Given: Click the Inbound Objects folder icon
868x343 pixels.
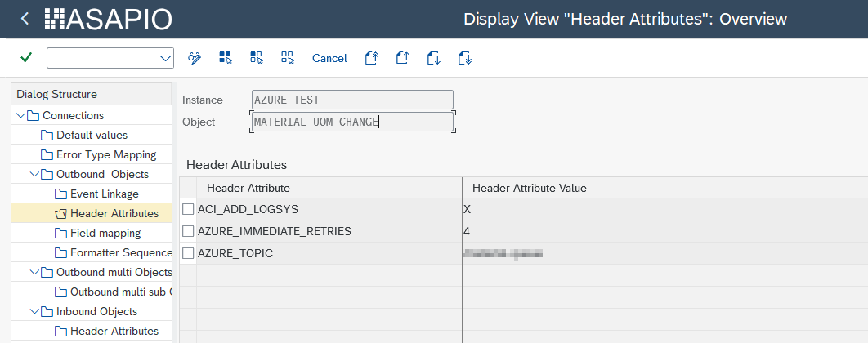Looking at the screenshot, I should point(47,311).
